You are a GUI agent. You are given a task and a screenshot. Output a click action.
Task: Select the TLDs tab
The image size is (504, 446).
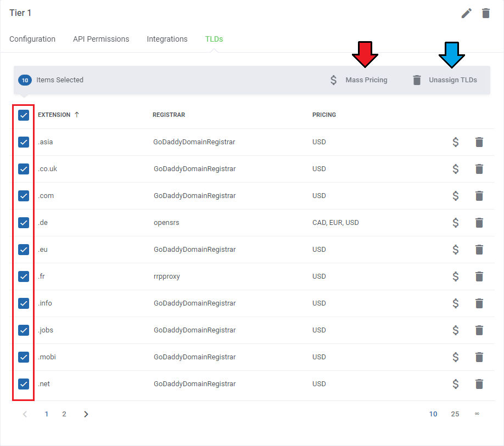pyautogui.click(x=214, y=39)
